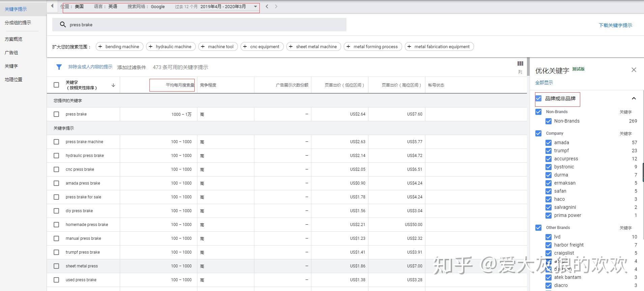
Task: Select the 'sheet metal press' checkbox
Action: pos(56,266)
